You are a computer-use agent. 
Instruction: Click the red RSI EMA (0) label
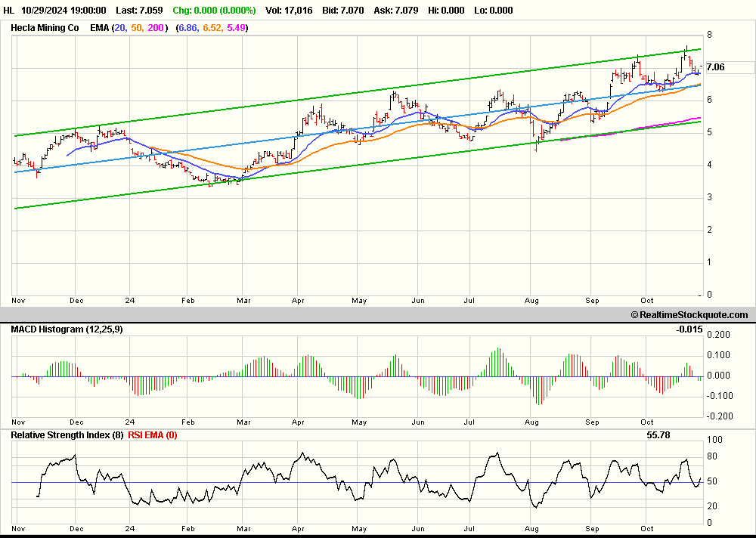153,435
